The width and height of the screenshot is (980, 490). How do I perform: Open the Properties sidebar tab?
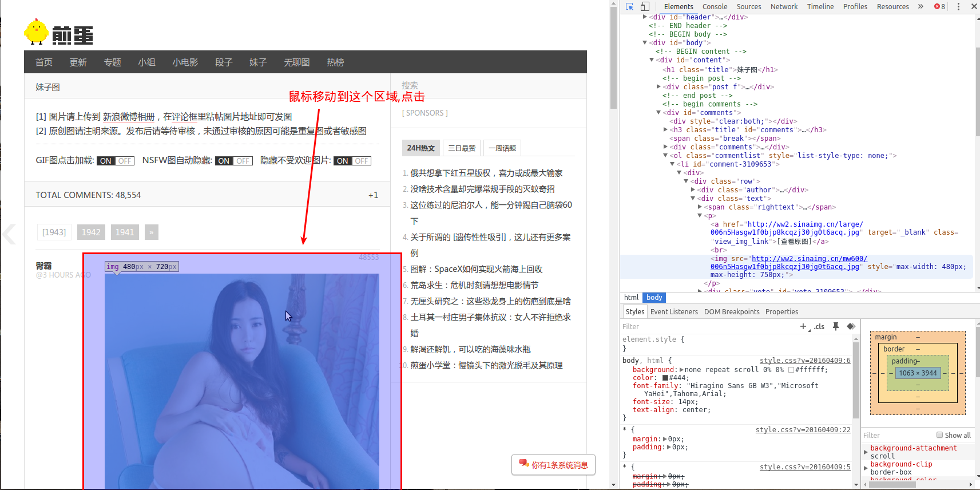point(781,312)
